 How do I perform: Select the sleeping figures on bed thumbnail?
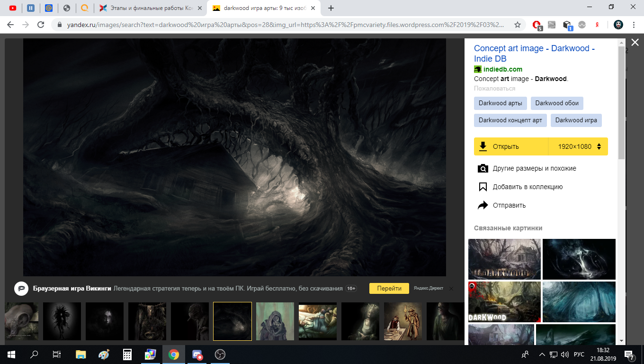tap(318, 321)
